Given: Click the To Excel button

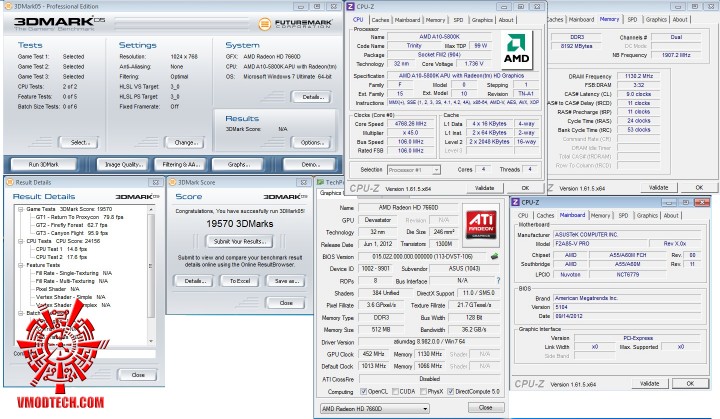Looking at the screenshot, I should (x=240, y=281).
